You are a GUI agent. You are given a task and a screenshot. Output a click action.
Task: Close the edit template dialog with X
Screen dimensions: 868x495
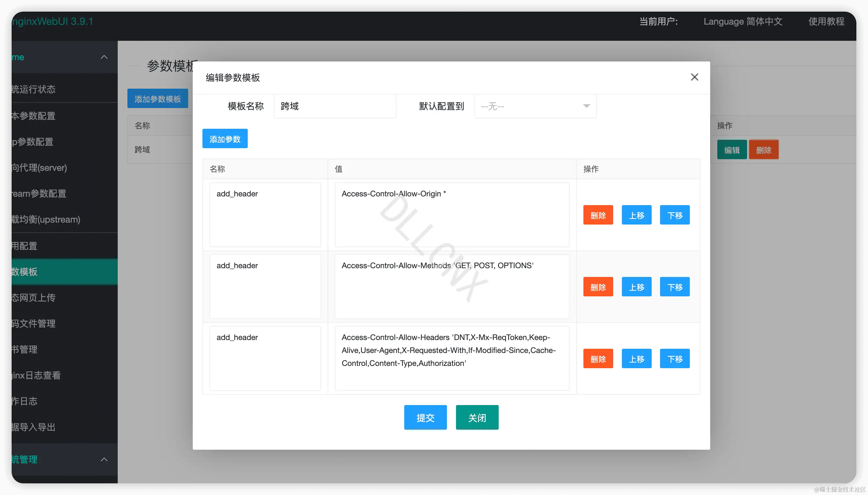pyautogui.click(x=694, y=77)
